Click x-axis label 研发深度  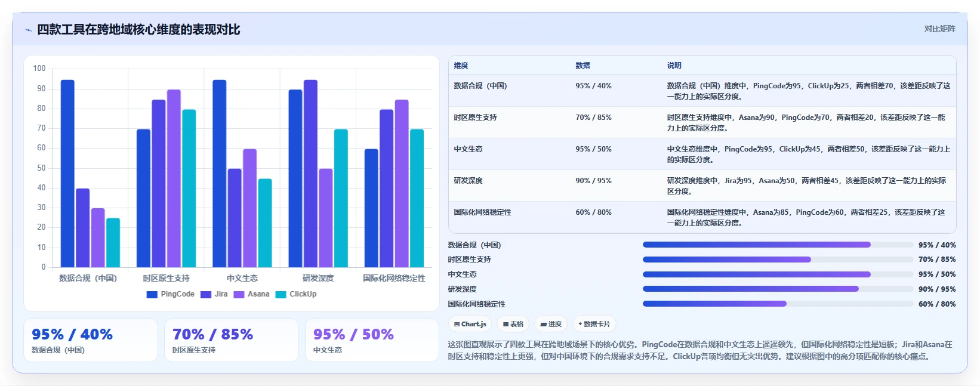click(318, 278)
